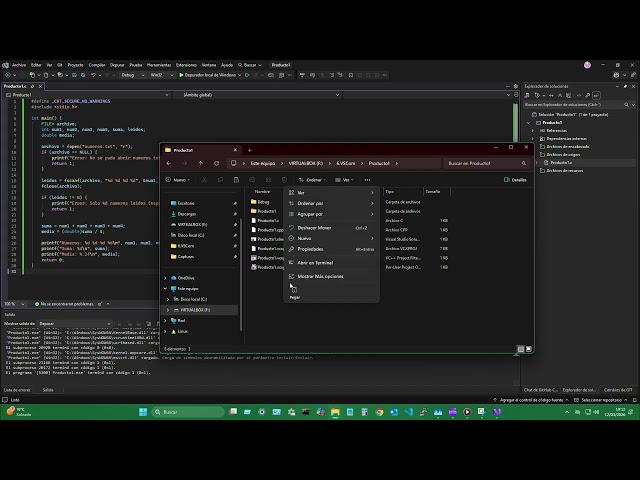The width and height of the screenshot is (640, 480).
Task: Open the File Explorer icon on the taskbar
Action: click(335, 412)
